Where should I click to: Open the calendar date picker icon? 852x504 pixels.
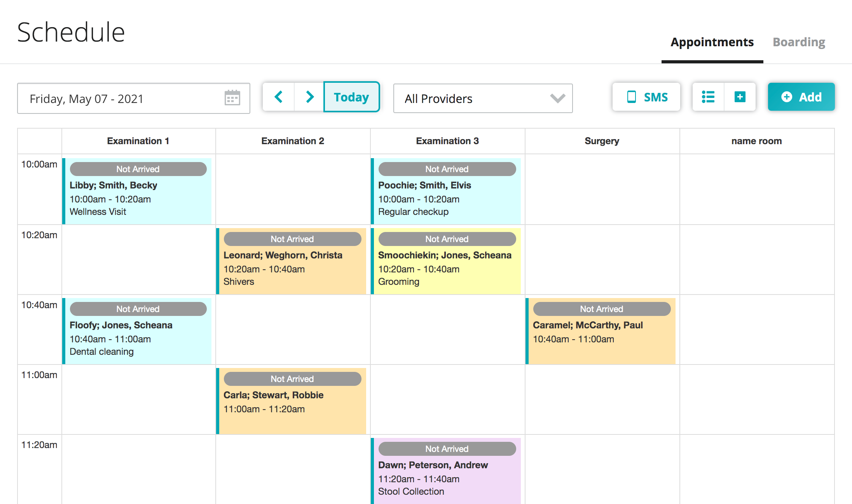(x=232, y=98)
